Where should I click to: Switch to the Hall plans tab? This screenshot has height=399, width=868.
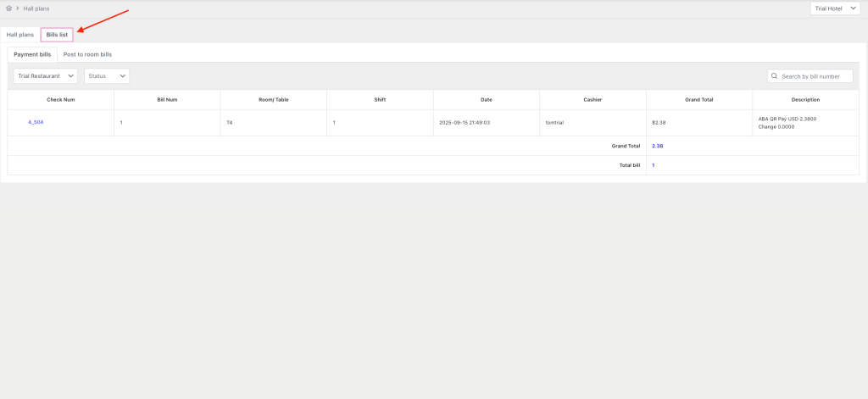(20, 35)
